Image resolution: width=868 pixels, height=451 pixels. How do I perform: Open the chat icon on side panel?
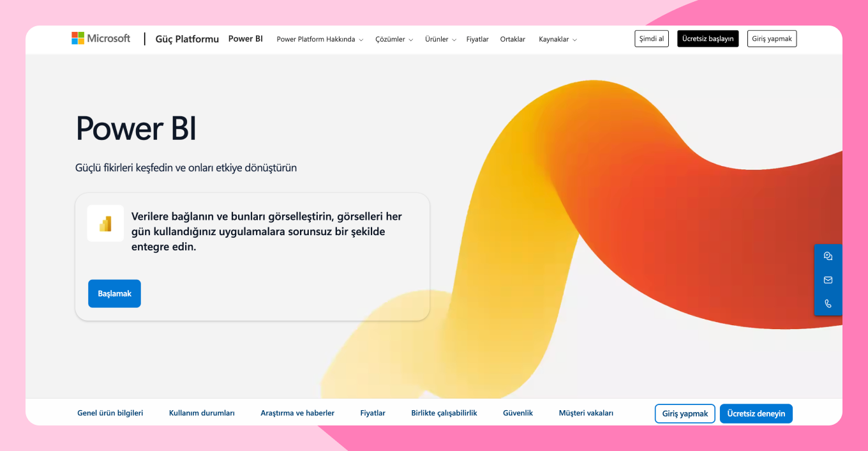(828, 256)
